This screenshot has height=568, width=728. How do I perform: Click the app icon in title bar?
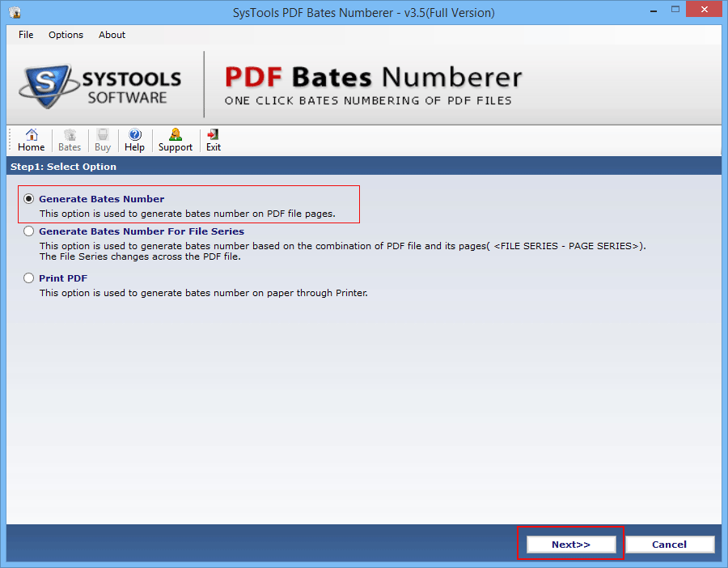[x=15, y=12]
